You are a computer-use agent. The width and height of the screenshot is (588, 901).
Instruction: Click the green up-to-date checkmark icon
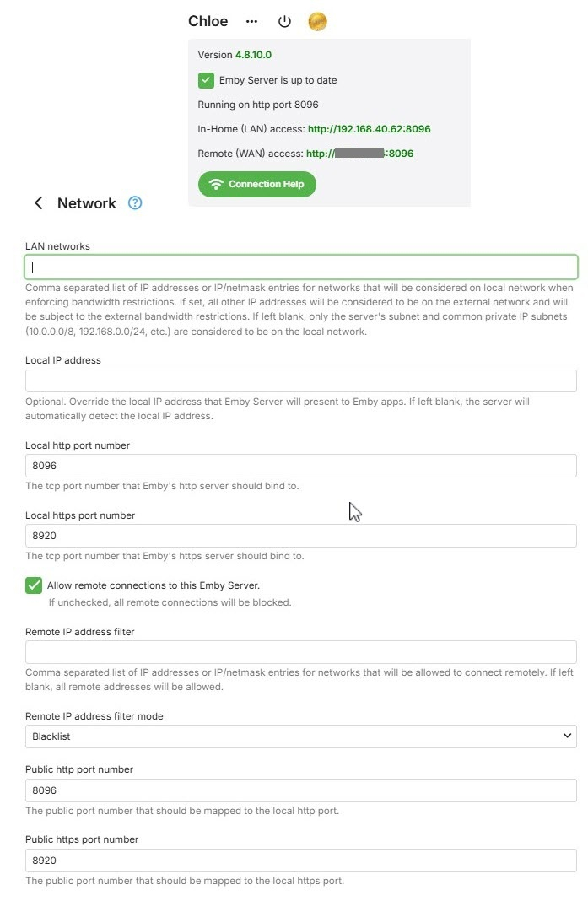pos(206,80)
